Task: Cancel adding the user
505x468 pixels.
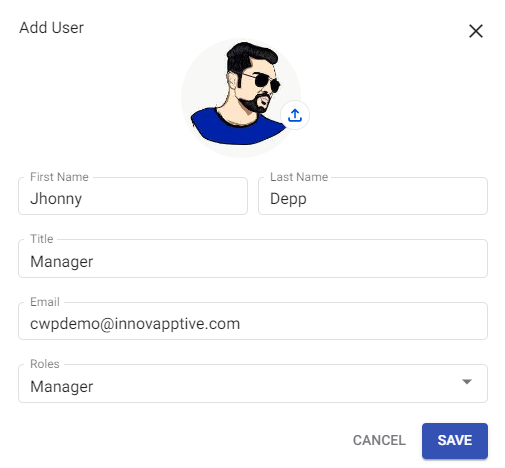Action: click(x=379, y=440)
